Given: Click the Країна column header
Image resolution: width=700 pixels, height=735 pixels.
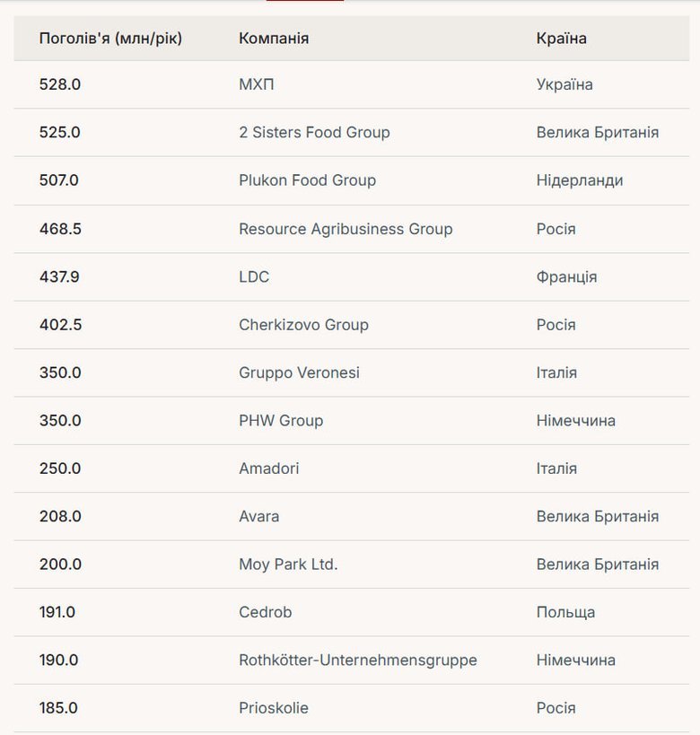Looking at the screenshot, I should click(x=561, y=39).
